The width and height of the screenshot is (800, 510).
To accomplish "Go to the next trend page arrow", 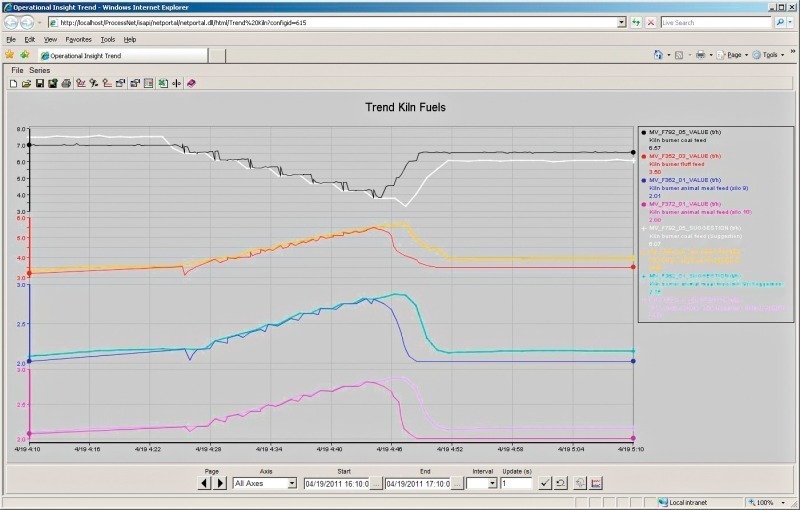I will click(x=221, y=483).
